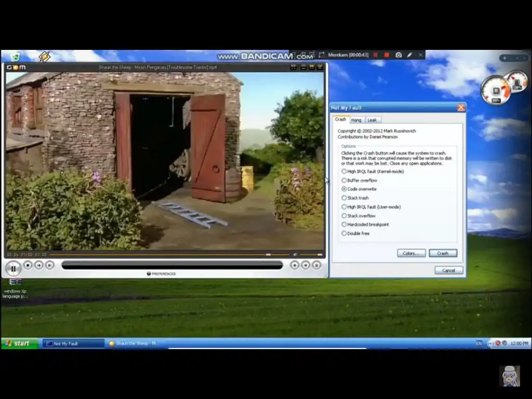The image size is (532, 399).
Task: Select Code overwrite option
Action: click(x=359, y=189)
